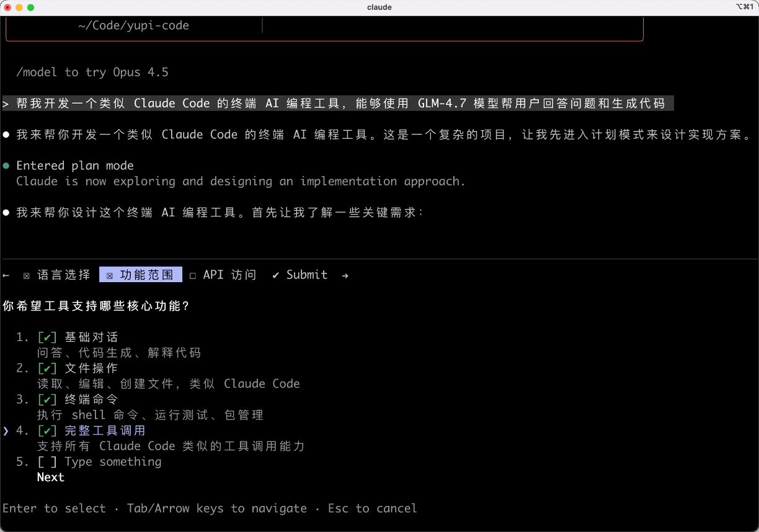Viewport: 759px width, 532px height.
Task: Click the green bullet beside Entered plan mode
Action: 6,166
